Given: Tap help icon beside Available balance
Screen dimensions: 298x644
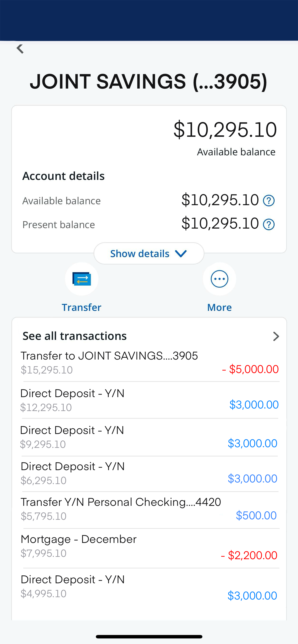Looking at the screenshot, I should tap(269, 201).
